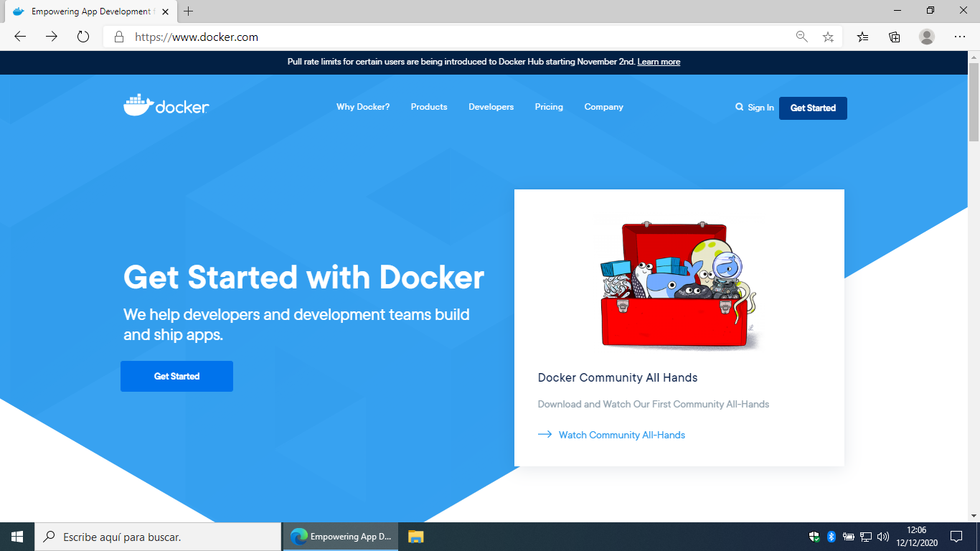Click the battery power tray icon
This screenshot has width=980, height=551.
point(849,537)
